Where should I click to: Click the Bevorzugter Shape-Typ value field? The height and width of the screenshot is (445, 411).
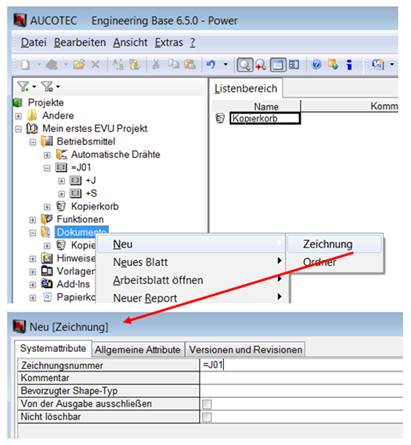(301, 391)
